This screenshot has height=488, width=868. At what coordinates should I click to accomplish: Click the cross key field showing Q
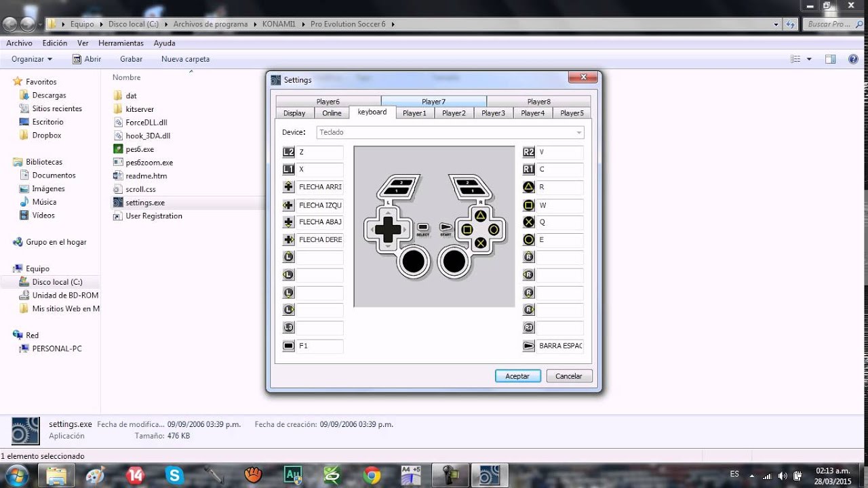pyautogui.click(x=560, y=222)
